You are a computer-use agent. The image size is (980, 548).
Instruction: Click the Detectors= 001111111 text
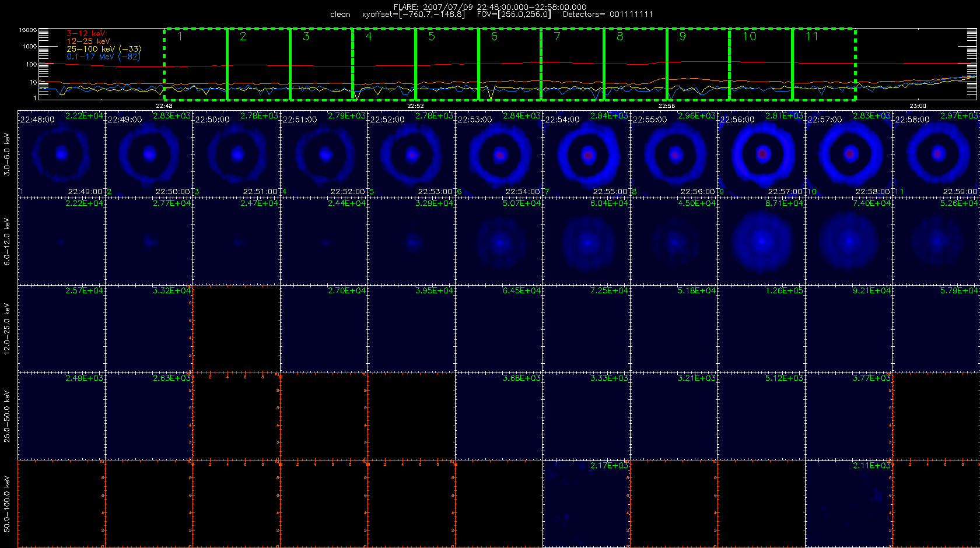[608, 15]
